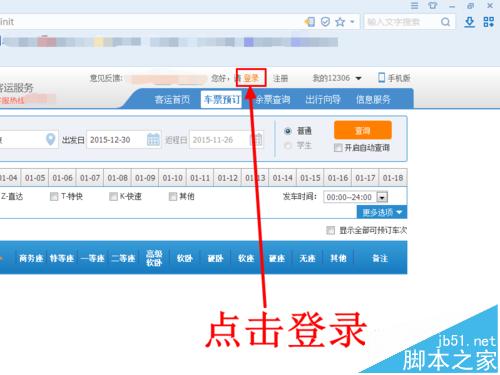This screenshot has width=500, height=375.
Task: Open the 信息服务 tab
Action: [373, 99]
